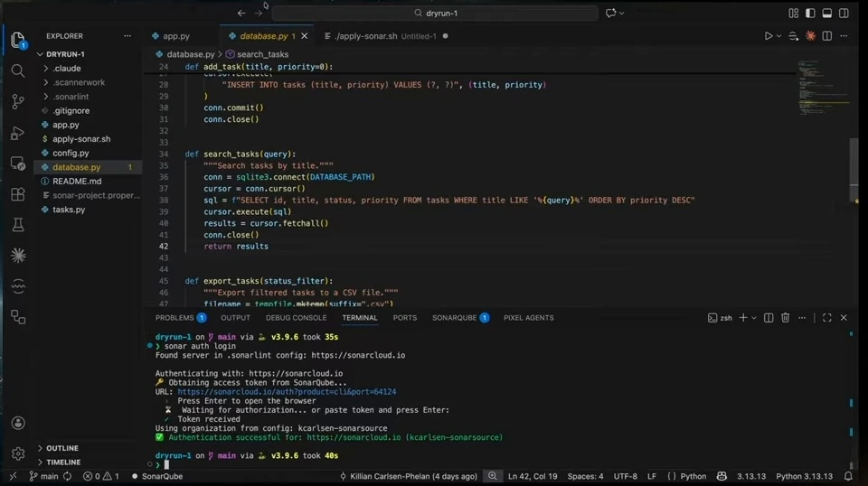868x486 pixels.
Task: Split the terminal
Action: [x=769, y=318]
